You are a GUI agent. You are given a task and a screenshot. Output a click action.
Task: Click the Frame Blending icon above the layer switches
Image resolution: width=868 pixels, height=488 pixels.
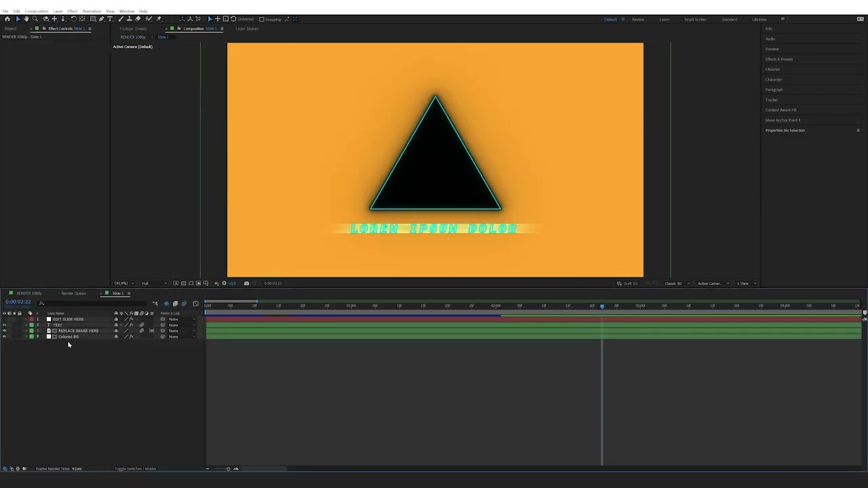click(175, 303)
